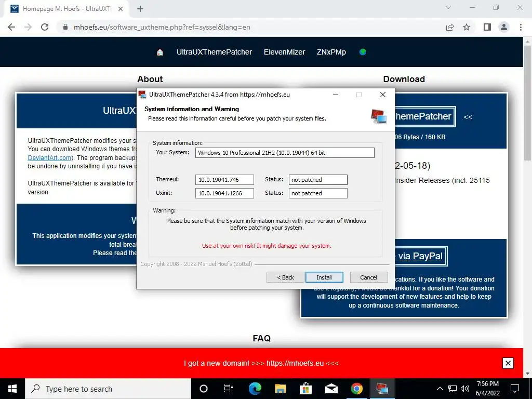
Task: Show hidden system tray icons
Action: coord(440,389)
